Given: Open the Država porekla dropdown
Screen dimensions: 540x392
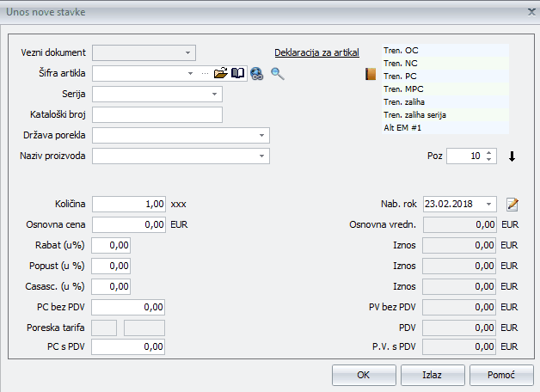Looking at the screenshot, I should pos(261,136).
